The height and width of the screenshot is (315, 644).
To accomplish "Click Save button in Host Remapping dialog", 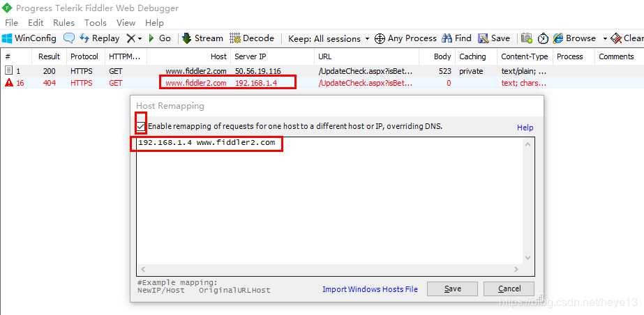I will [x=452, y=289].
